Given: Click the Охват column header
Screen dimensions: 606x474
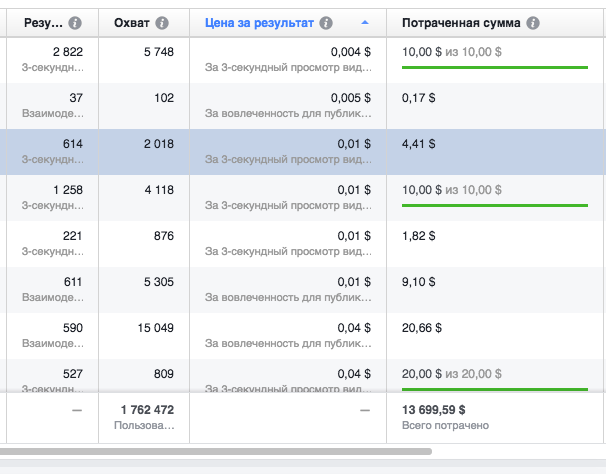Looking at the screenshot, I should coord(131,23).
